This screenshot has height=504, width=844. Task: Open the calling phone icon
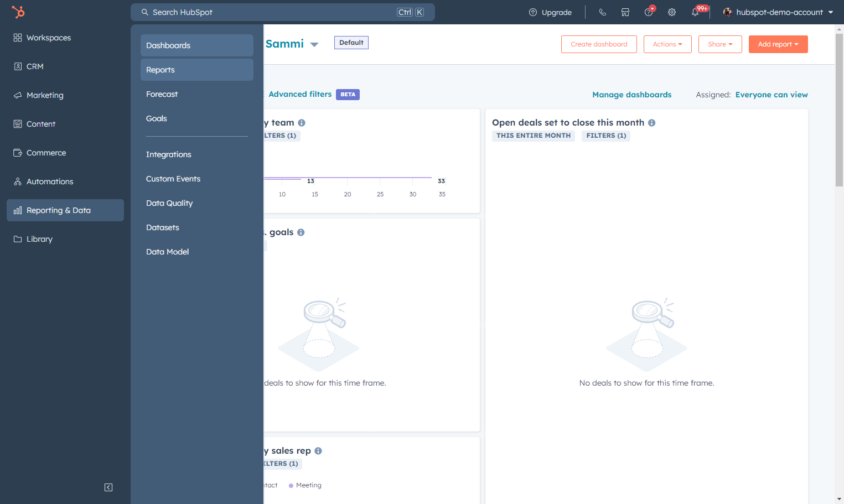click(x=602, y=12)
